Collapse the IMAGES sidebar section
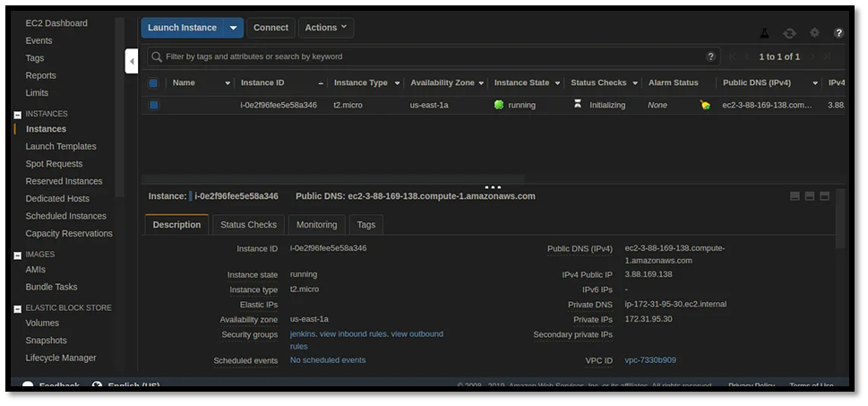The image size is (868, 406). coord(17,255)
